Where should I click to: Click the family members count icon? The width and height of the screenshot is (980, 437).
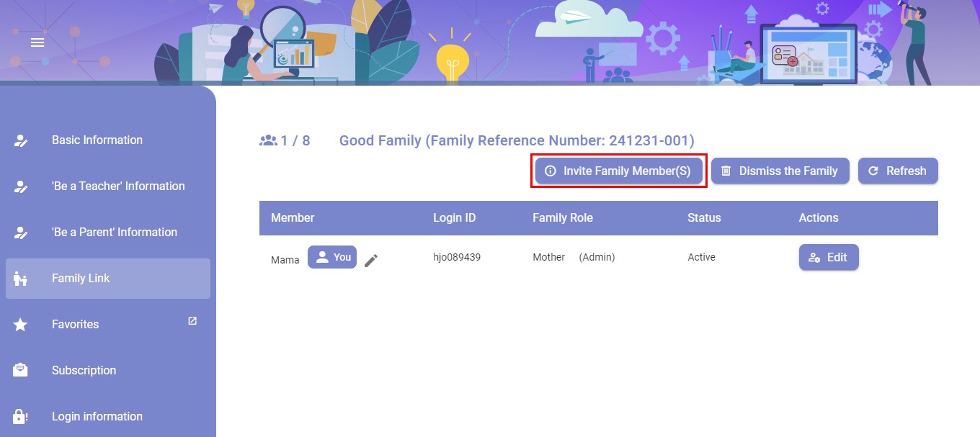point(268,140)
